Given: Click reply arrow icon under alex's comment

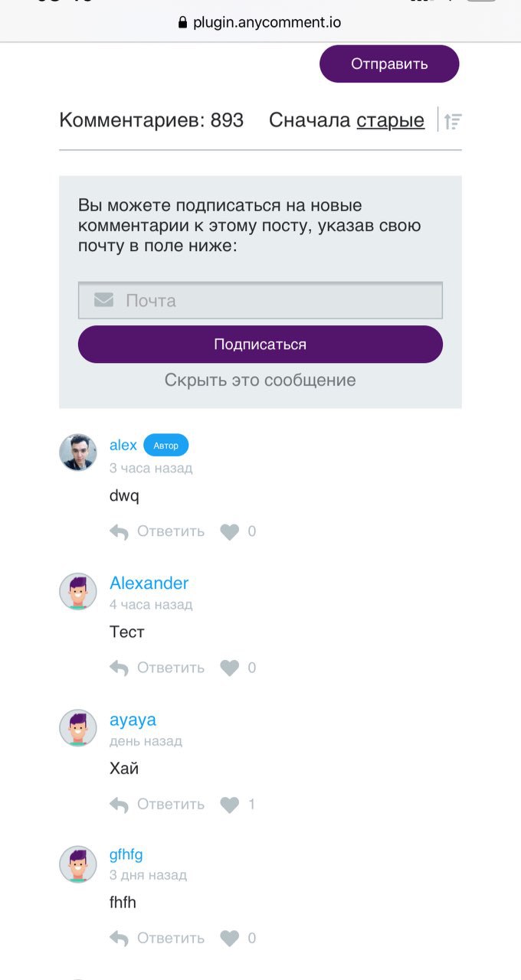Looking at the screenshot, I should point(119,532).
